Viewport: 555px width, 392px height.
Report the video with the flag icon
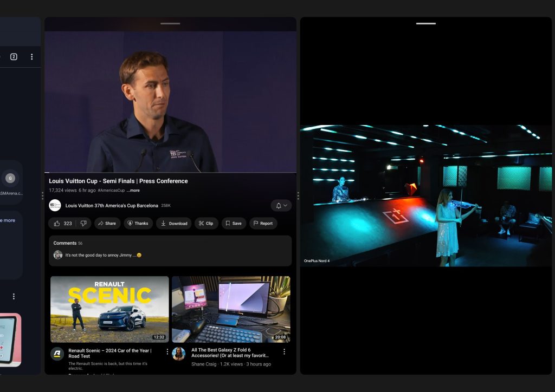click(263, 223)
